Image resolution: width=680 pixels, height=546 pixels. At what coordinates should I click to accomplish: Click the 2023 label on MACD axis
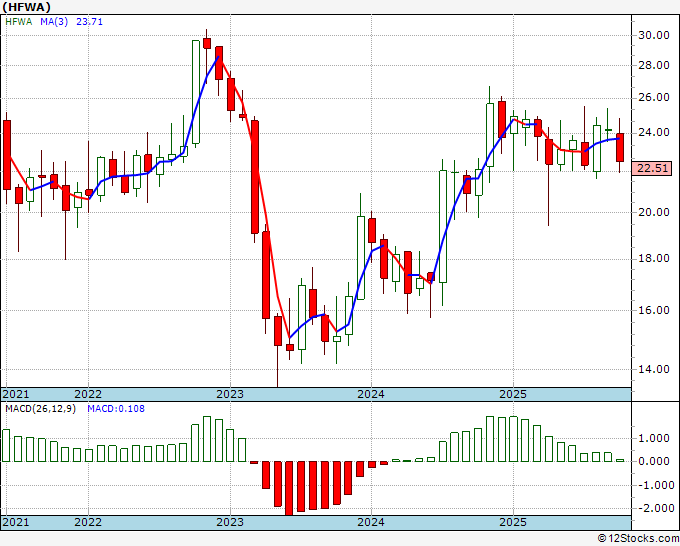click(x=230, y=522)
